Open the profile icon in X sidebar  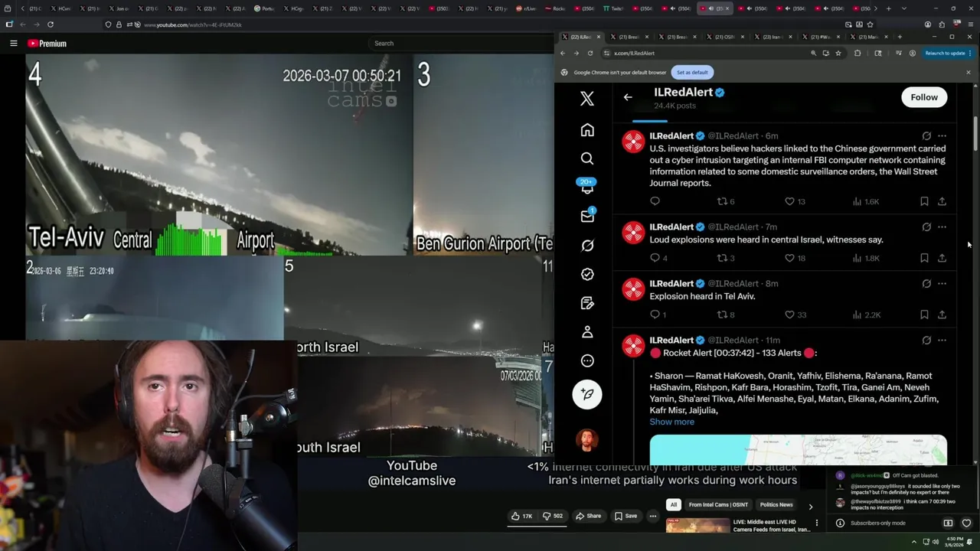(587, 332)
